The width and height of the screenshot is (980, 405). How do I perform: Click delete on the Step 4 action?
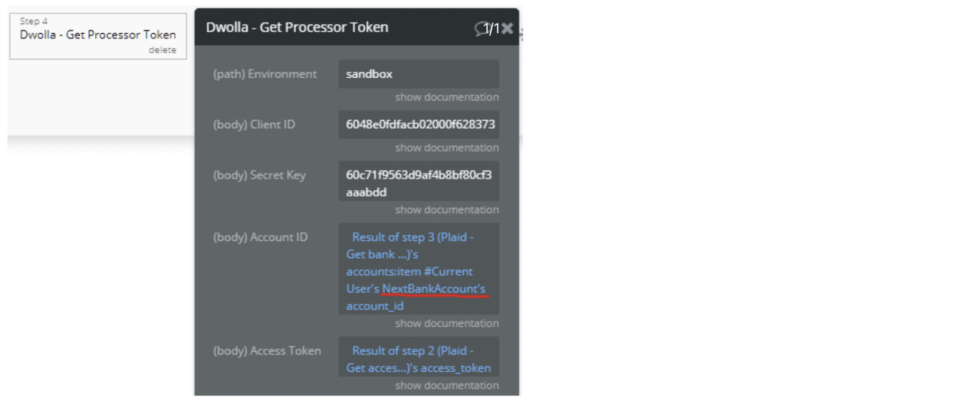tap(162, 50)
